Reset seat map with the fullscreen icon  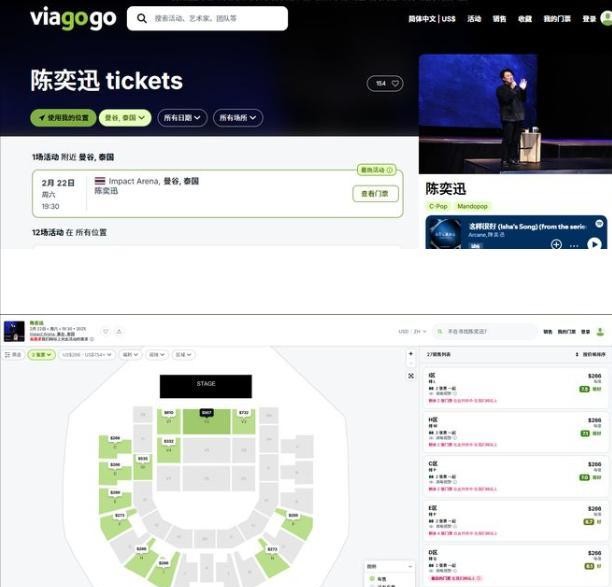tap(411, 376)
